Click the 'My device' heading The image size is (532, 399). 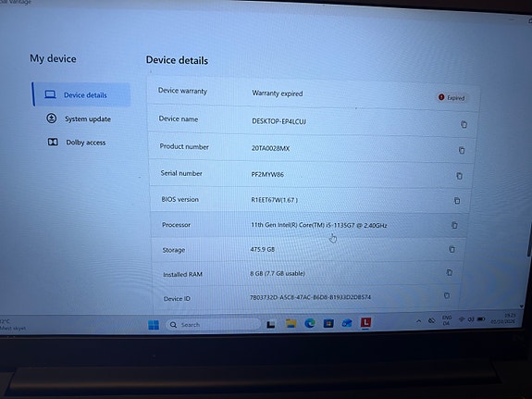(53, 58)
